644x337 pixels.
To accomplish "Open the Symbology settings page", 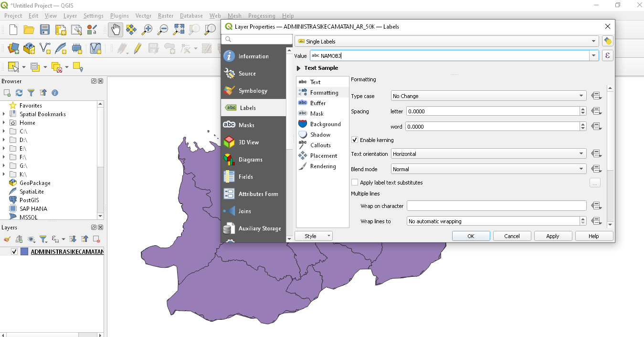I will click(x=253, y=91).
